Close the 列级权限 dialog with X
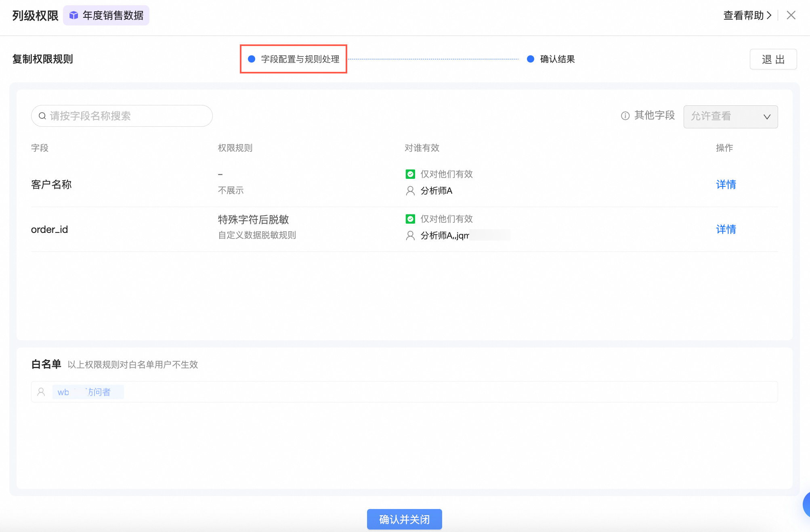The height and width of the screenshot is (532, 810). pos(791,15)
